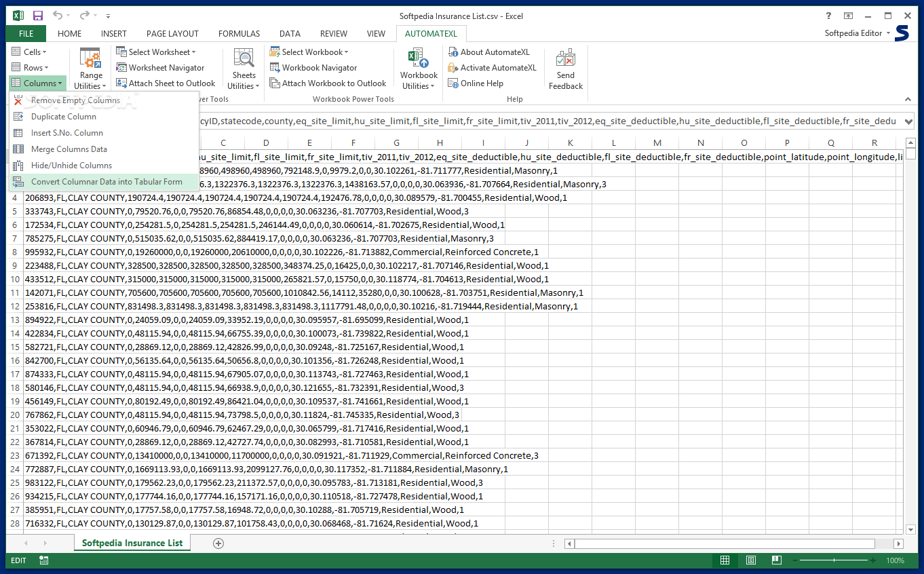Open About AutomateXL
The width and height of the screenshot is (924, 574).
[x=488, y=52]
